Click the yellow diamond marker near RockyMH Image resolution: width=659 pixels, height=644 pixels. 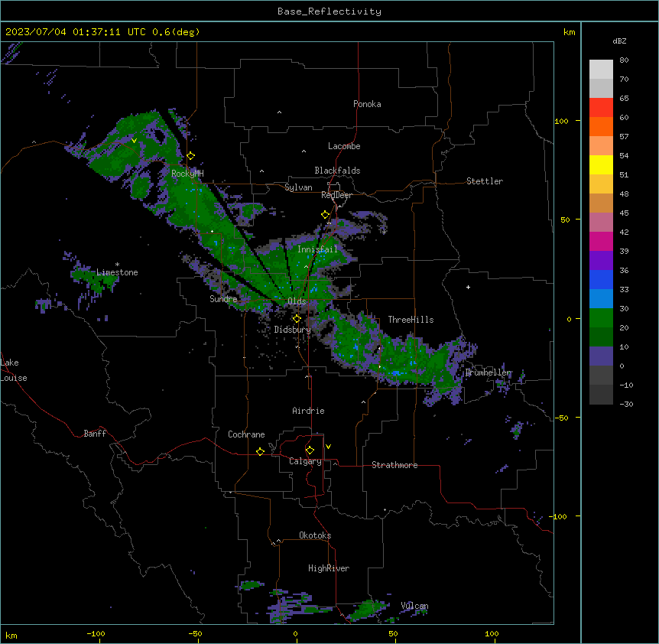tap(191, 156)
